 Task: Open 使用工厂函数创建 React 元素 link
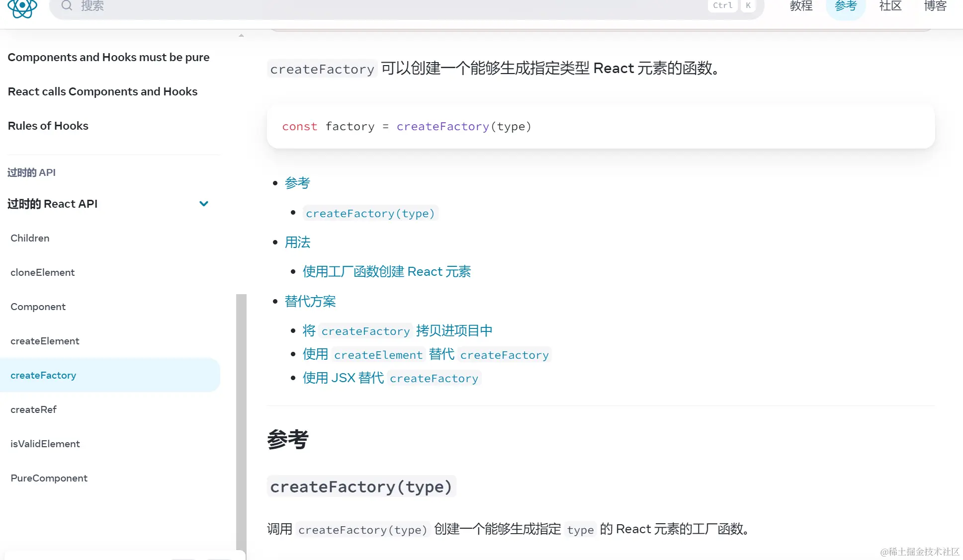[386, 272]
